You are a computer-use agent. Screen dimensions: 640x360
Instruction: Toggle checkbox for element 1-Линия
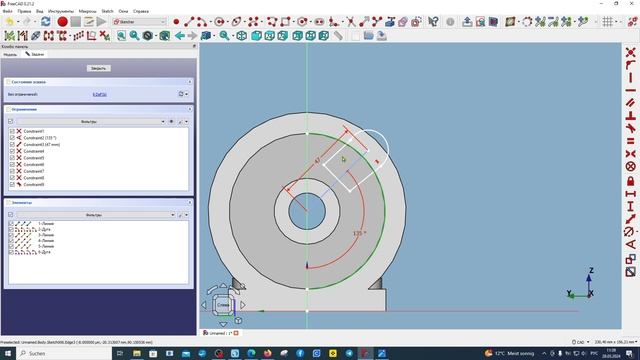[11, 224]
